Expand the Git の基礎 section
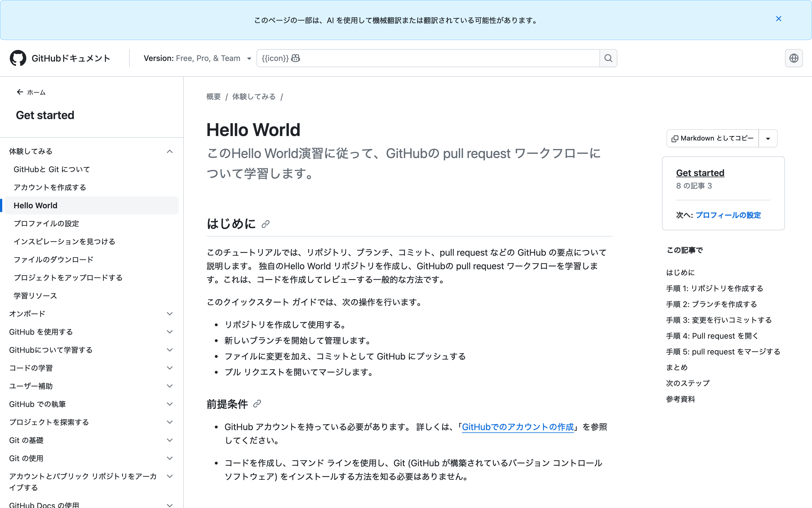 pos(170,440)
